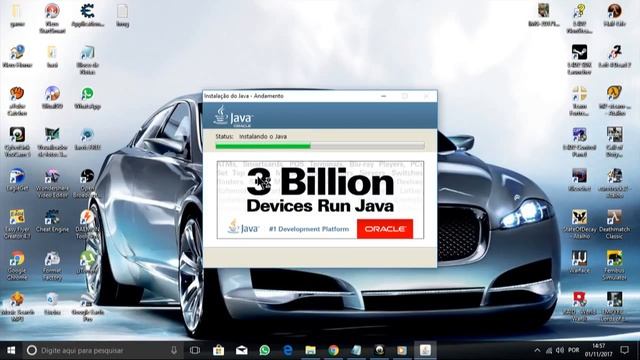Image resolution: width=640 pixels, height=360 pixels.
Task: Open the StateOfDecay - Atalho shortcut
Action: 580,224
